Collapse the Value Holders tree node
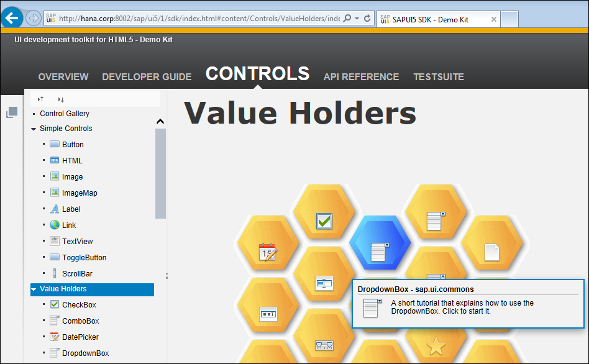This screenshot has width=589, height=364. pyautogui.click(x=34, y=289)
